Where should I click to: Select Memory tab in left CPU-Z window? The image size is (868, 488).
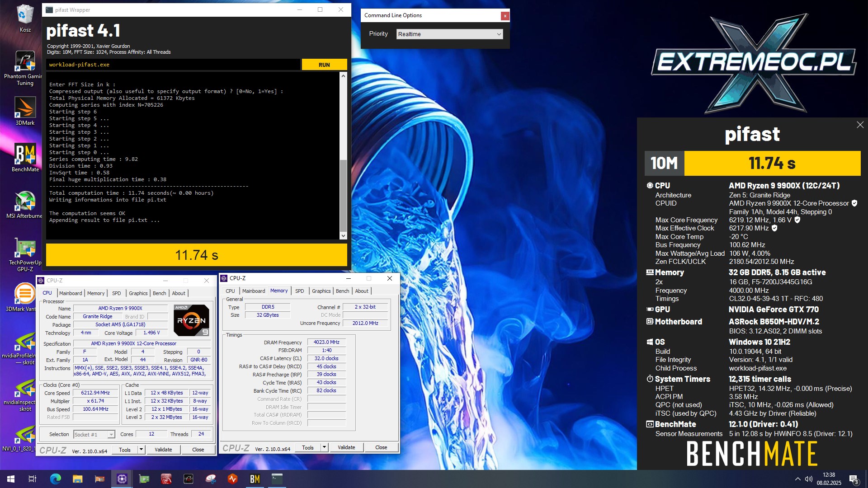click(x=96, y=293)
